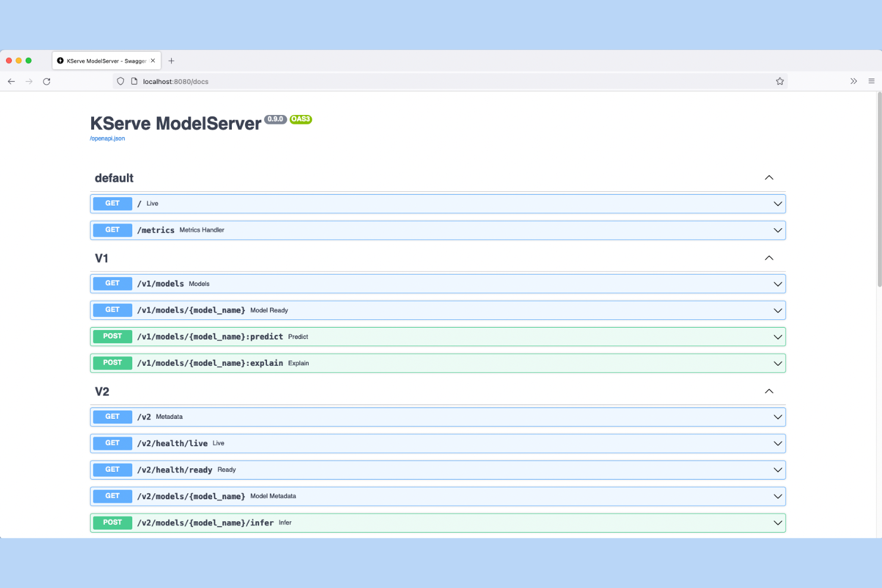Reload the localhost docs page
This screenshot has width=882, height=588.
pos(46,82)
